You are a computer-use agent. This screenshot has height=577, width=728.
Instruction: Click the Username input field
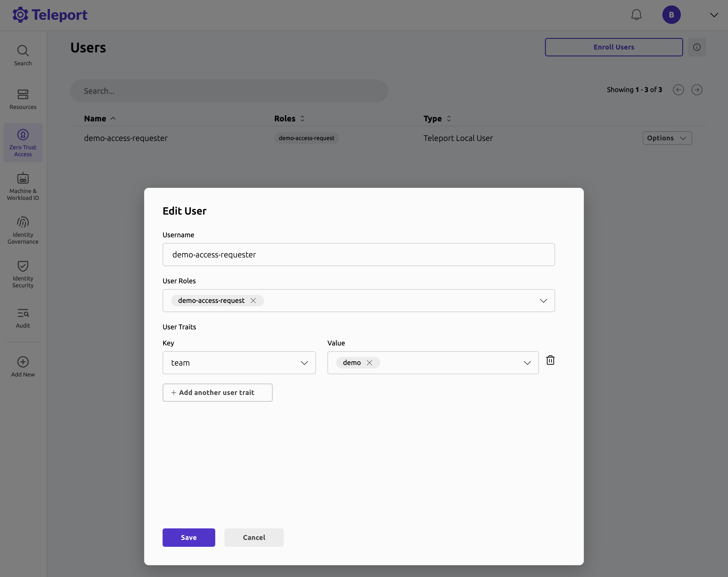coord(358,255)
